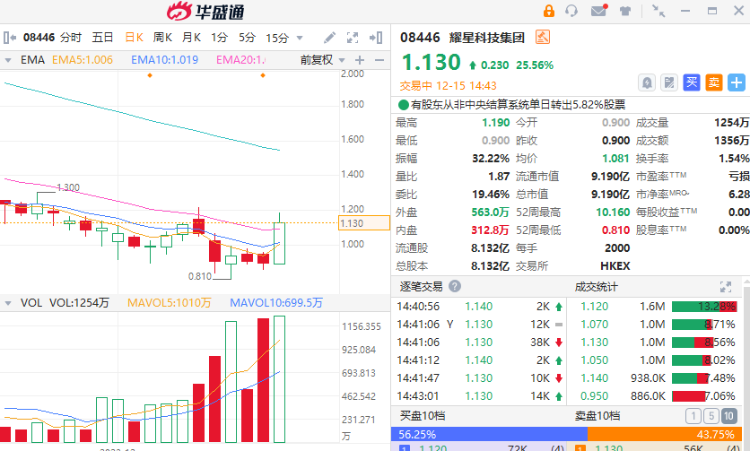Open the 逐笔交易 tick trades tab
Screen dimensions: 750x451
tap(421, 286)
